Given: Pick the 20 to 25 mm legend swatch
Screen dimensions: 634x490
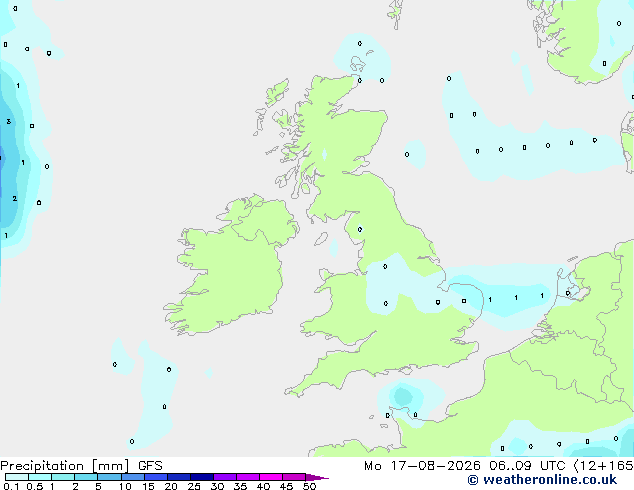Looking at the screenshot, I should (178, 477).
